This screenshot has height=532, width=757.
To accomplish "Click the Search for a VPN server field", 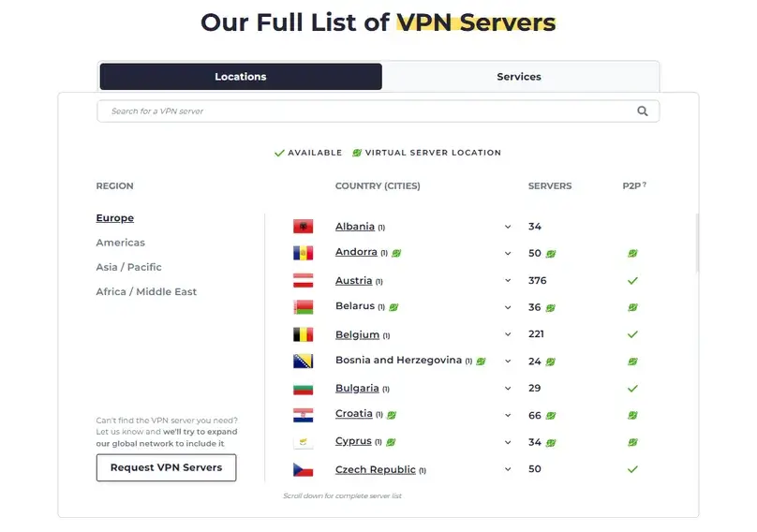I will click(x=378, y=111).
